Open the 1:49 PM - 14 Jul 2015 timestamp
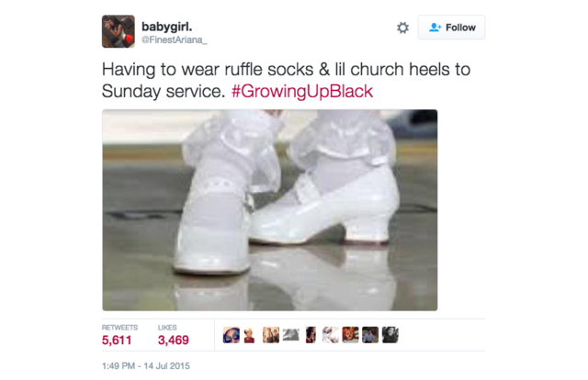 [146, 366]
